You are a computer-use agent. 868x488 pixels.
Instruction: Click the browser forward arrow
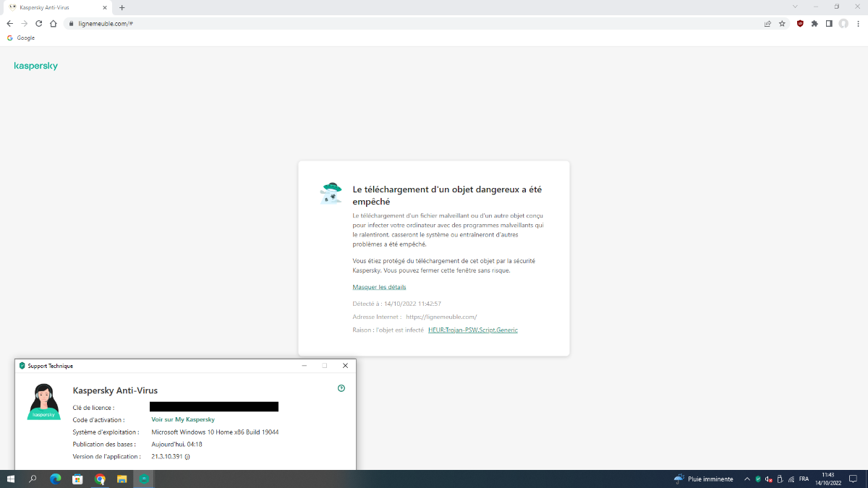click(x=24, y=23)
